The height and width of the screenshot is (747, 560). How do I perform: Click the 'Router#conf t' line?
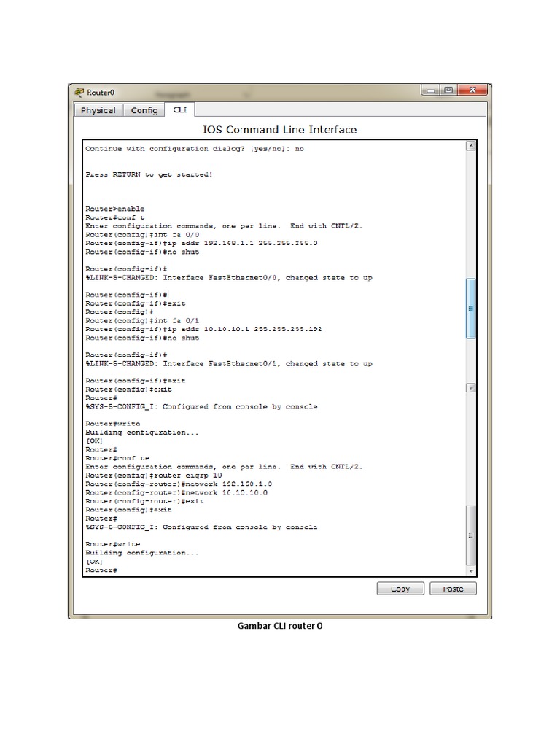(114, 217)
